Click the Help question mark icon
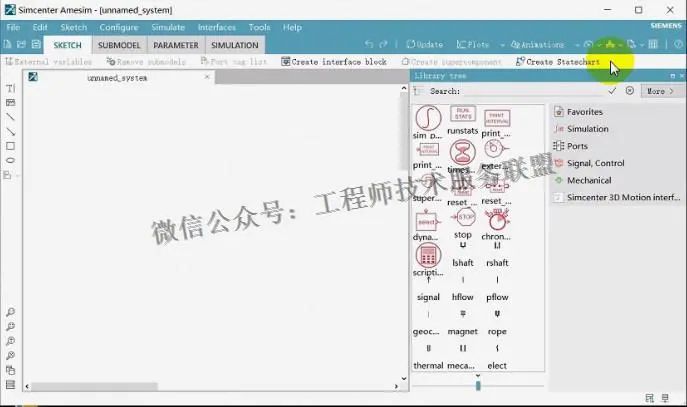This screenshot has width=687, height=407. tap(678, 44)
